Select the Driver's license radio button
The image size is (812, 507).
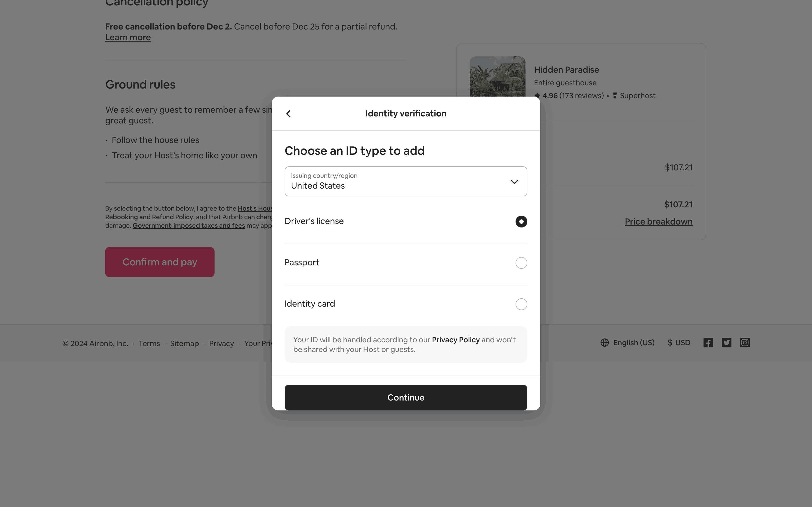(521, 222)
